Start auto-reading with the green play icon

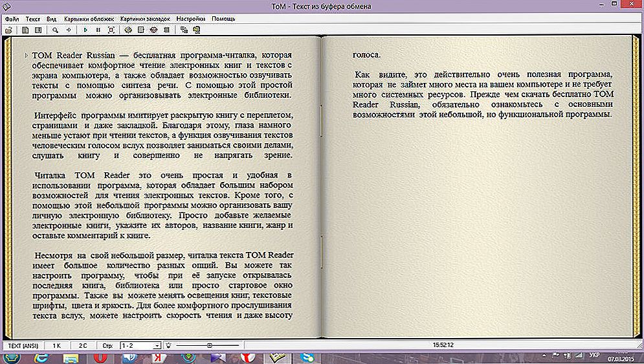click(85, 30)
